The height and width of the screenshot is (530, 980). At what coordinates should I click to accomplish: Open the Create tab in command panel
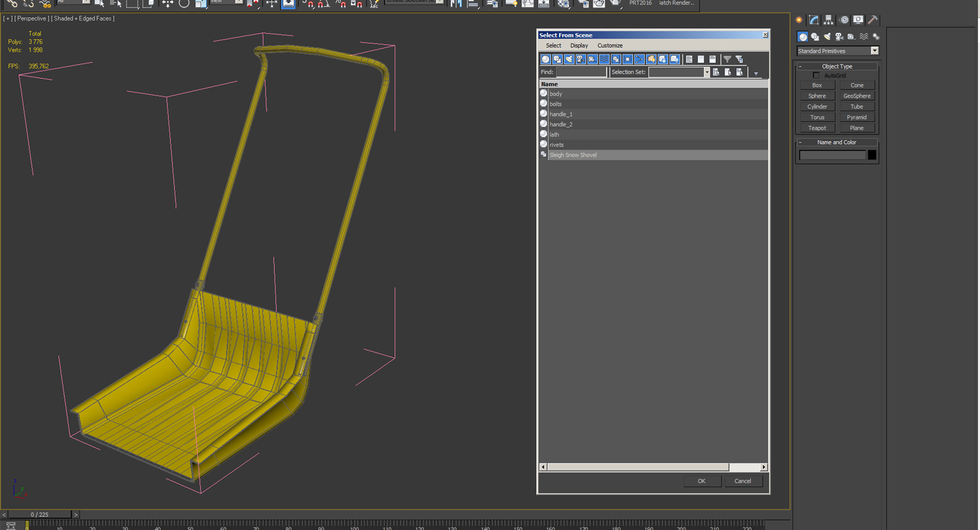coord(799,20)
